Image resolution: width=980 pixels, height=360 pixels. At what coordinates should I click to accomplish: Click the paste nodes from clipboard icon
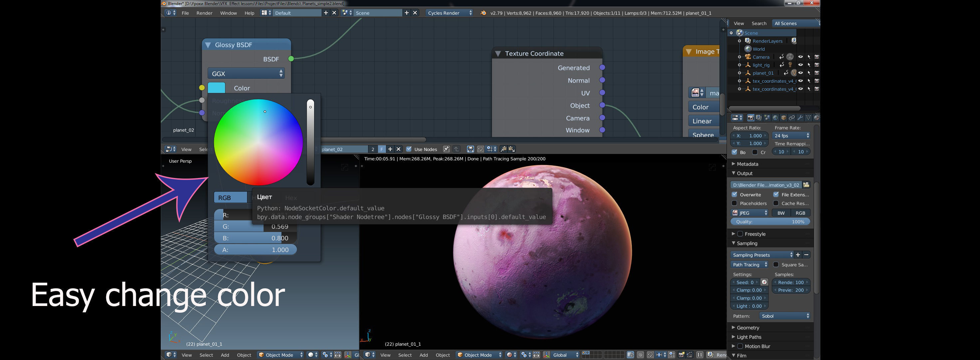[512, 149]
